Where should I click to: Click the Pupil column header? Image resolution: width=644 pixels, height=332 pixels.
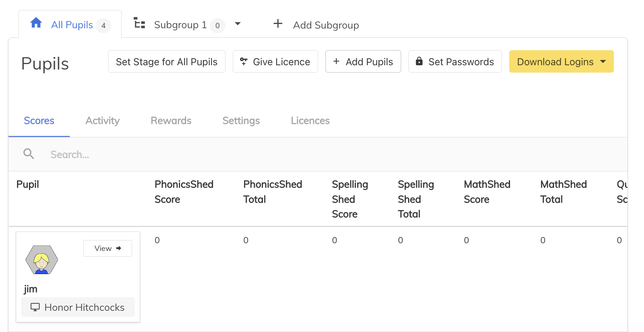pos(28,185)
